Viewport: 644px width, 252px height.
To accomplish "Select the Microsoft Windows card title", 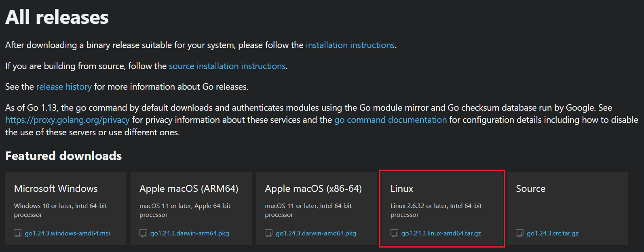I will (56, 189).
